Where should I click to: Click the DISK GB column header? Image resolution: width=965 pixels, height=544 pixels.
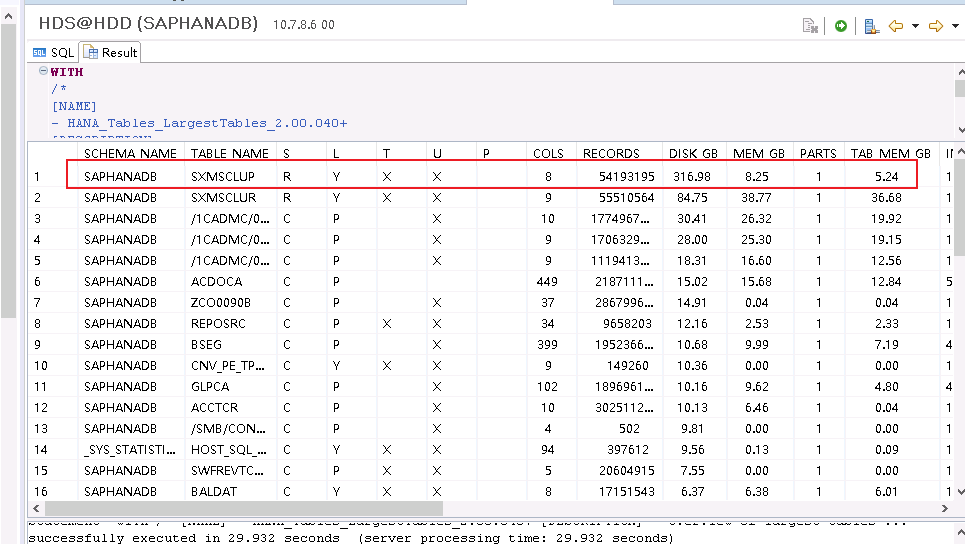(x=693, y=153)
